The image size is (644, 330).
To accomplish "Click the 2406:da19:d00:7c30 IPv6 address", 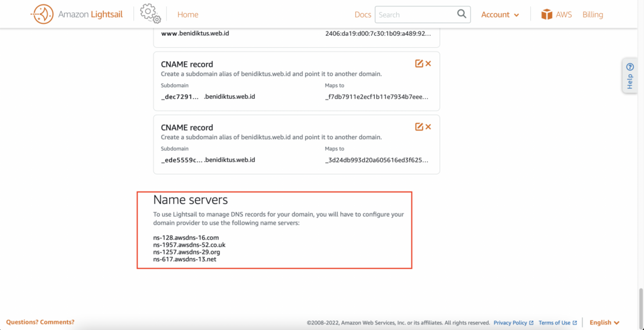I will pyautogui.click(x=378, y=34).
